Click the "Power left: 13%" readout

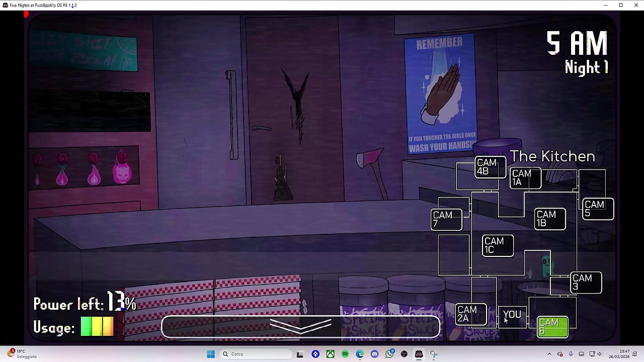click(x=85, y=303)
